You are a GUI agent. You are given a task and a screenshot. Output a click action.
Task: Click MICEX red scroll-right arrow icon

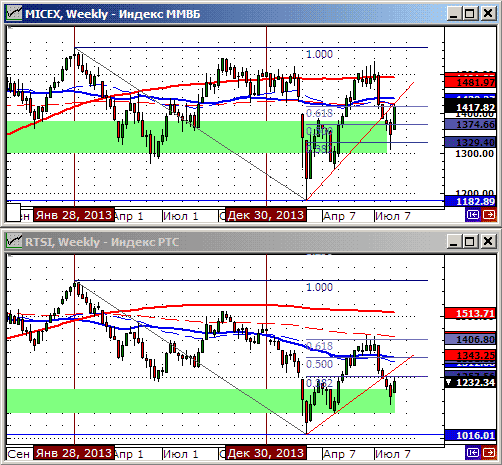(489, 215)
